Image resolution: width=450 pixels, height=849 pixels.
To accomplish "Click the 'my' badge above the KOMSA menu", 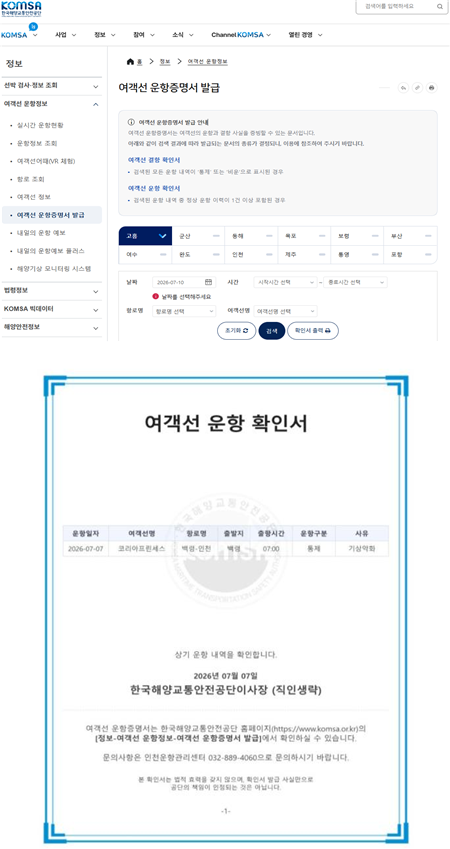I will [x=33, y=26].
